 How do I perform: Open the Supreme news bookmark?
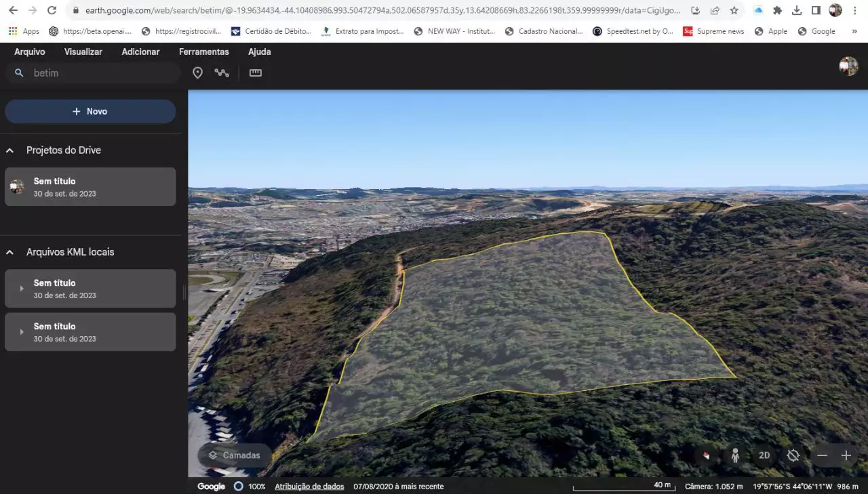click(x=713, y=31)
